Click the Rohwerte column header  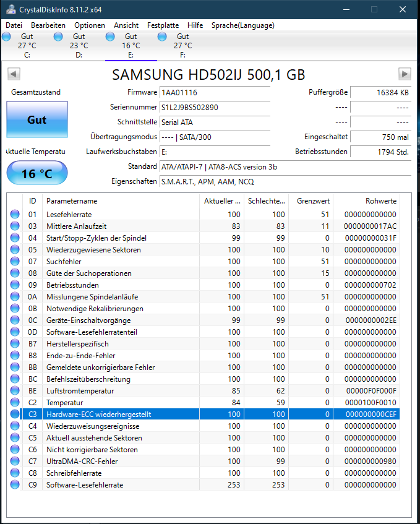coord(366,201)
